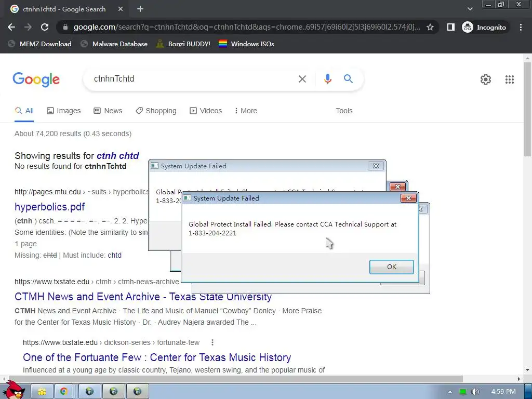Open CTMH News and Event Archive result
The width and height of the screenshot is (532, 399).
point(143,297)
